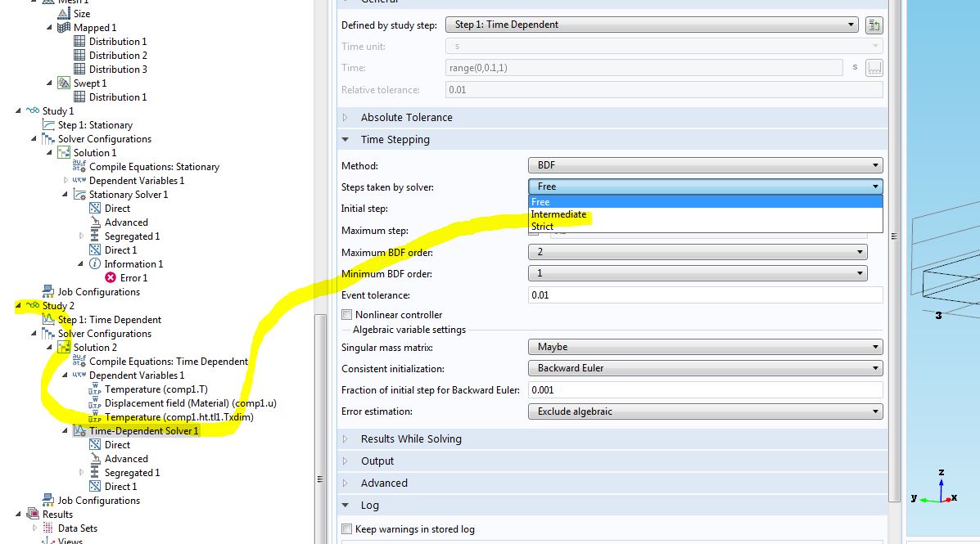
Task: Choose Intermediate from the steps list
Action: 558,214
